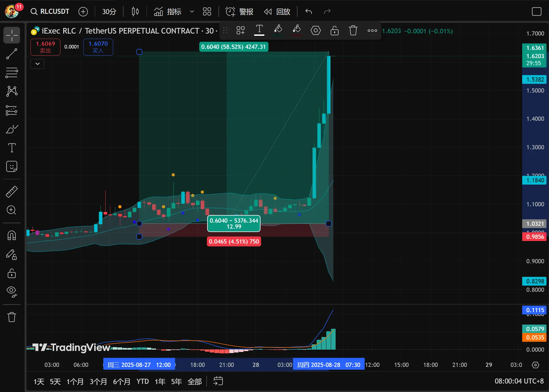This screenshot has height=392, width=549.
Task: Select the text annotation tool in sidebar
Action: pos(12,148)
